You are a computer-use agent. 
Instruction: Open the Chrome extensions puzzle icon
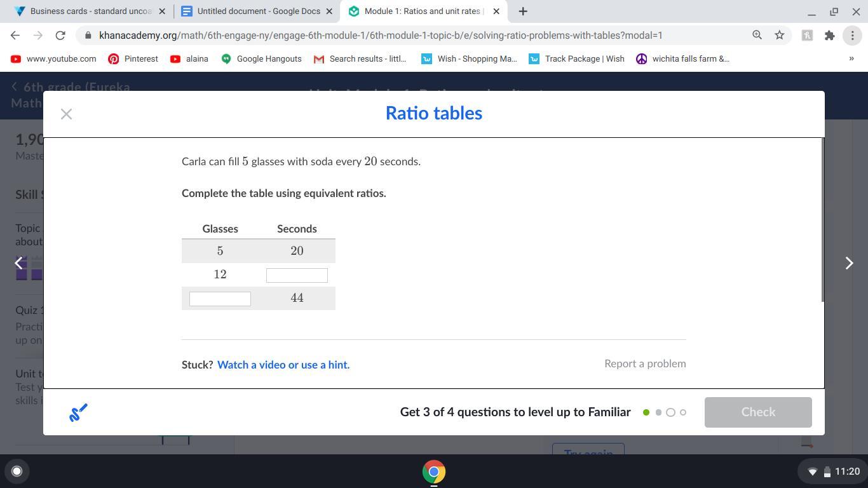tap(829, 36)
